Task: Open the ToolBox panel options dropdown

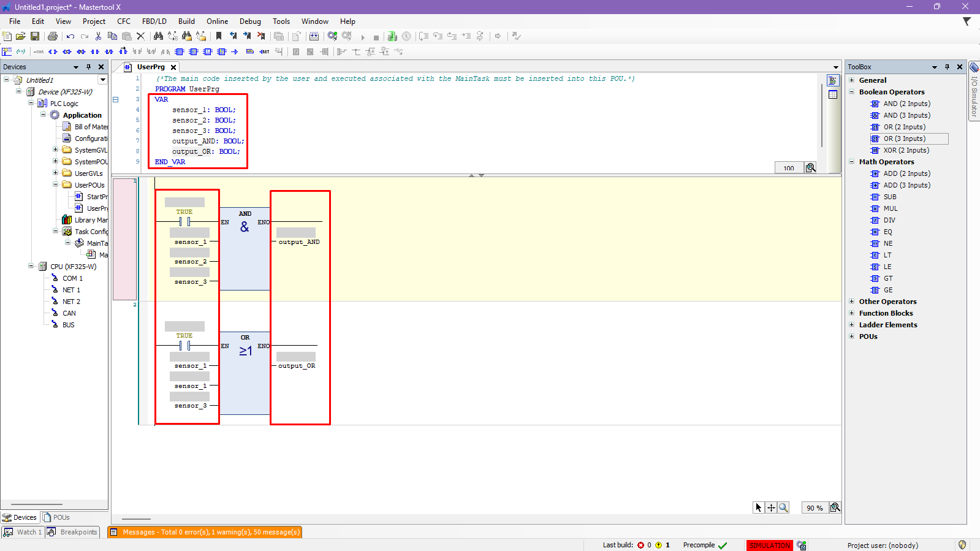Action: click(x=935, y=67)
